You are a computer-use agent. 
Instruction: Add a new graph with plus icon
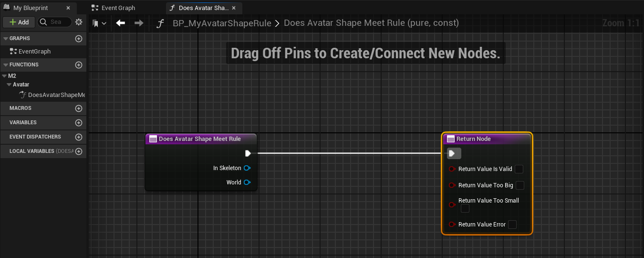coord(79,39)
